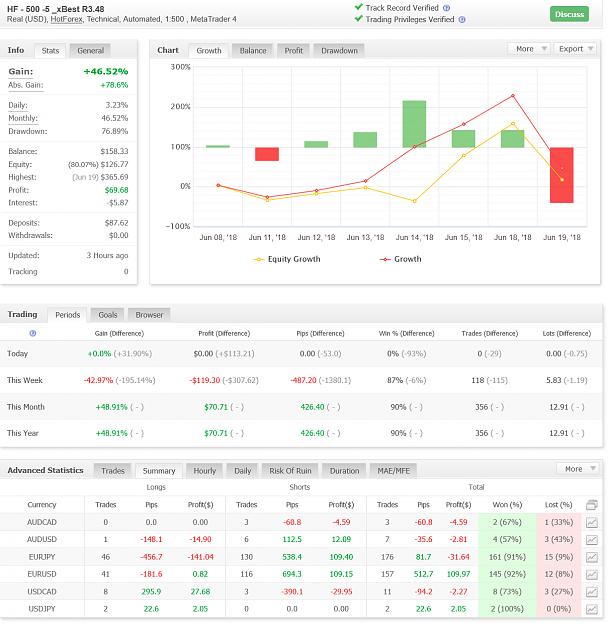
Task: Select the Balance chart tab
Action: point(253,51)
